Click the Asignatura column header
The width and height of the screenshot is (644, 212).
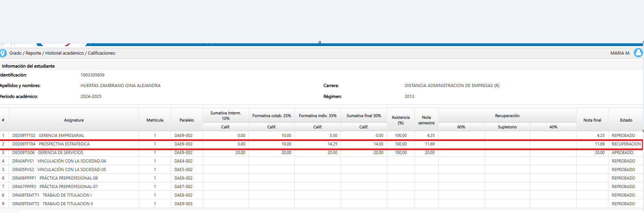click(74, 120)
